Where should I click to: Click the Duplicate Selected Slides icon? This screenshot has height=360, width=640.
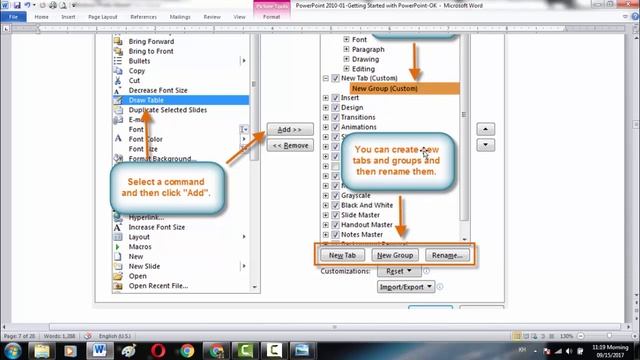coord(118,110)
